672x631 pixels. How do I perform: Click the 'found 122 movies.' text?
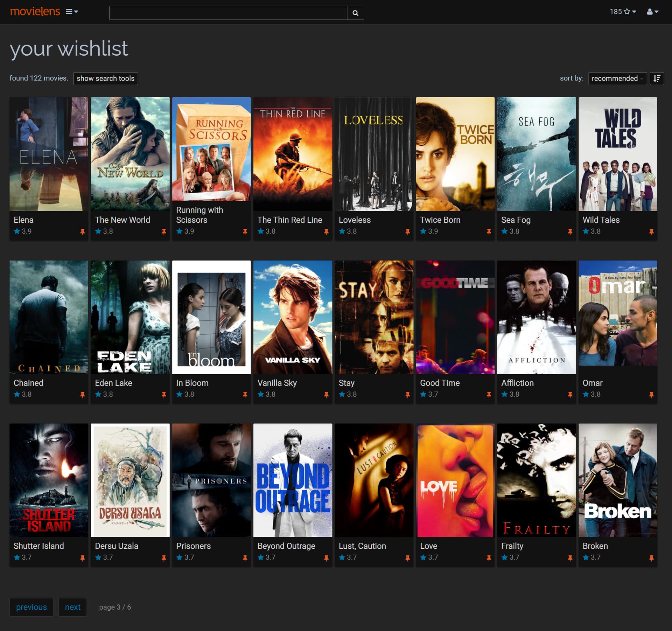39,78
